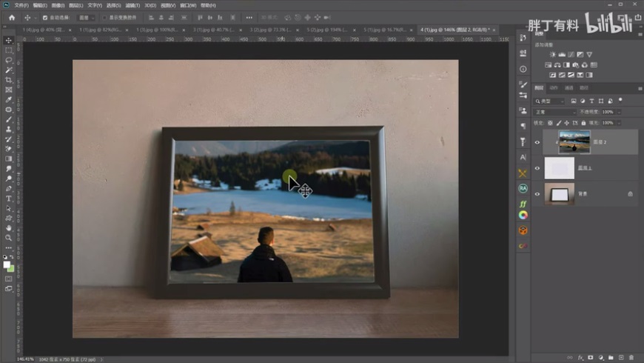The height and width of the screenshot is (363, 644).
Task: Open the RA plugin panel icon
Action: [523, 188]
